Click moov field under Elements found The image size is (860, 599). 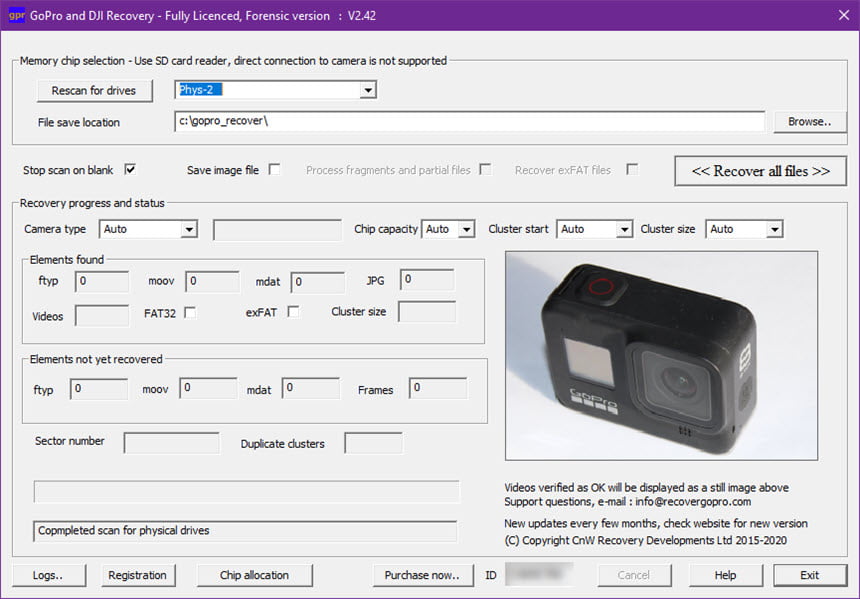pos(212,281)
